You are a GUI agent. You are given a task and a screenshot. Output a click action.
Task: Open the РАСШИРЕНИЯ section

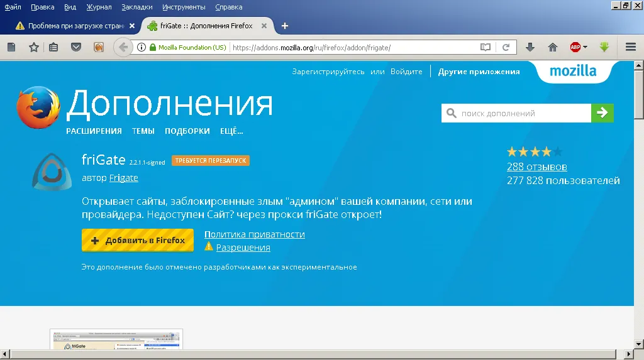(94, 131)
